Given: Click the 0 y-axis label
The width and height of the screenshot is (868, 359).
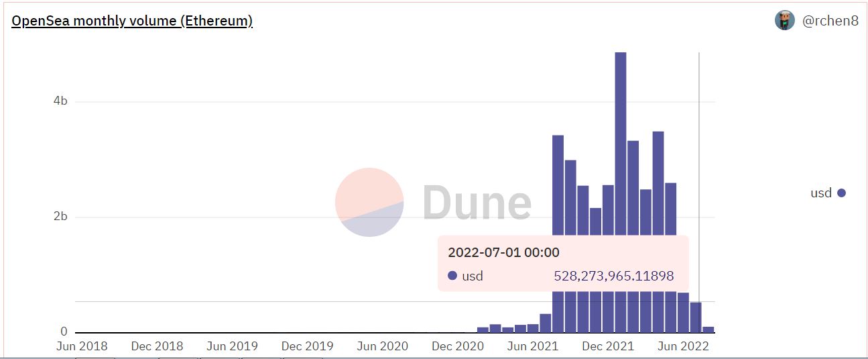Looking at the screenshot, I should pos(64,331).
